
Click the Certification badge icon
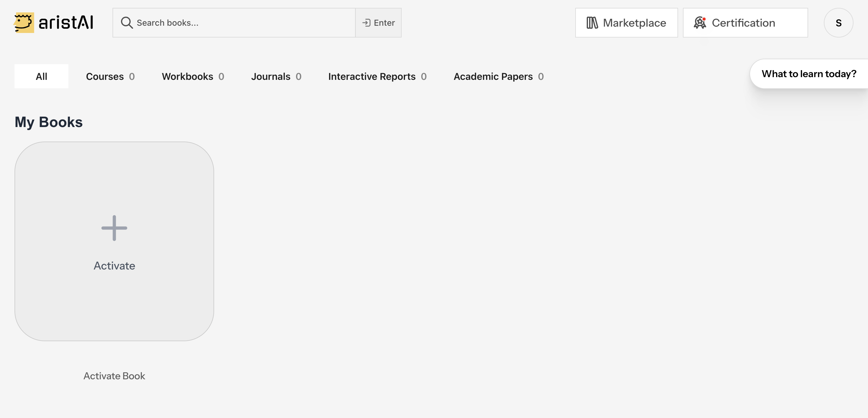[x=700, y=23]
